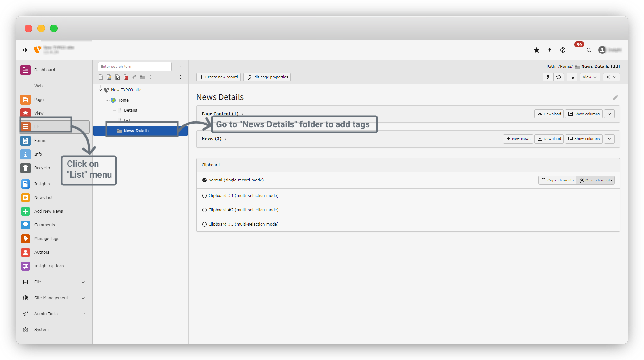Select Clipboard #1 multi-selection mode
This screenshot has height=360, width=644.
[204, 196]
